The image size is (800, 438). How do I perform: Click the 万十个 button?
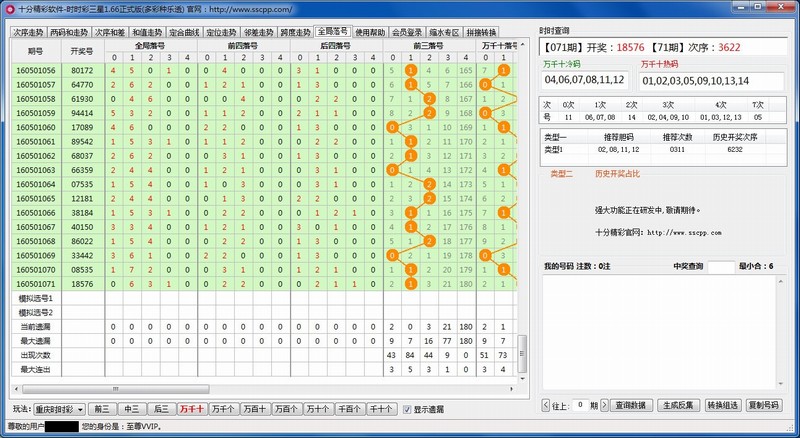coord(318,409)
